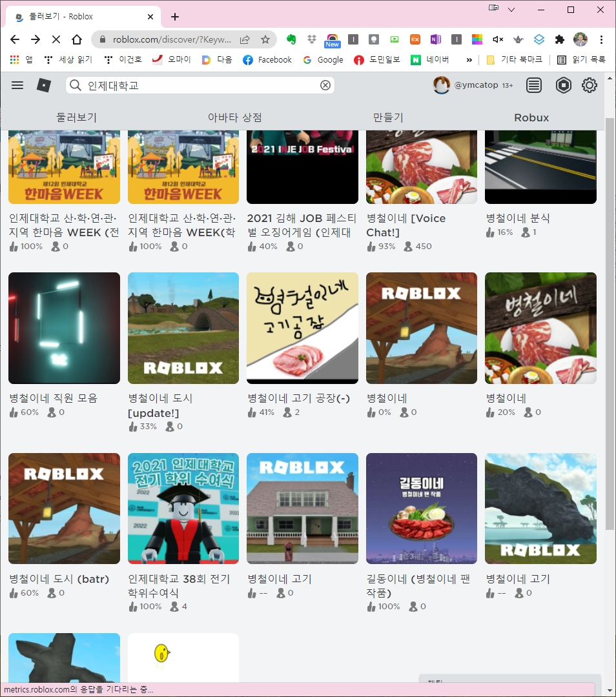Viewport: 616px width, 697px height.
Task: Open 병철이네 도시 [update!] thumbnail
Action: [x=183, y=328]
